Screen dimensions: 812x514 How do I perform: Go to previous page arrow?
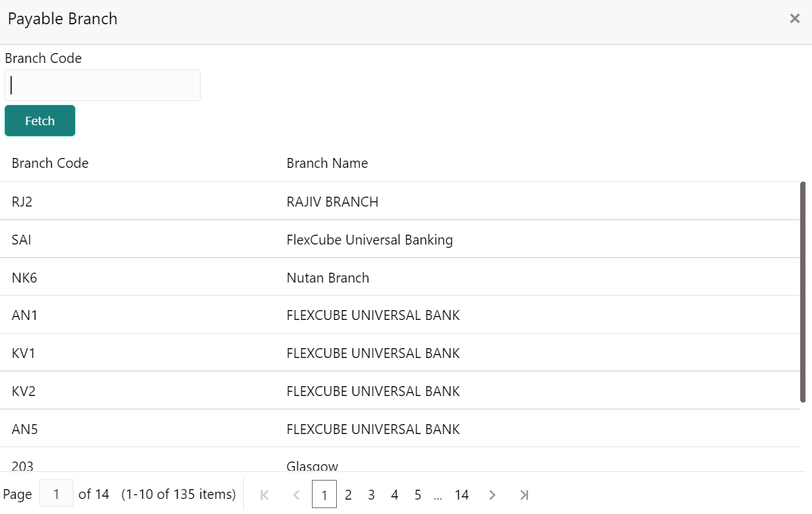click(x=296, y=495)
